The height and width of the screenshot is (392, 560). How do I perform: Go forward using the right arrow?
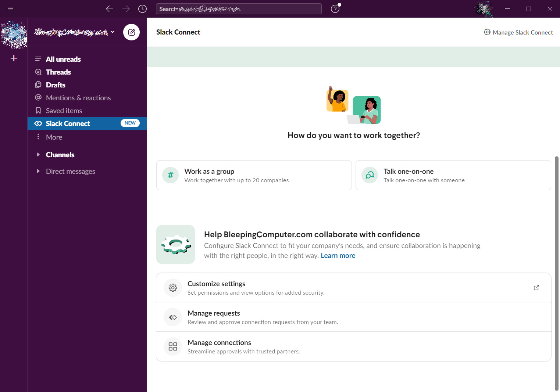[x=126, y=9]
